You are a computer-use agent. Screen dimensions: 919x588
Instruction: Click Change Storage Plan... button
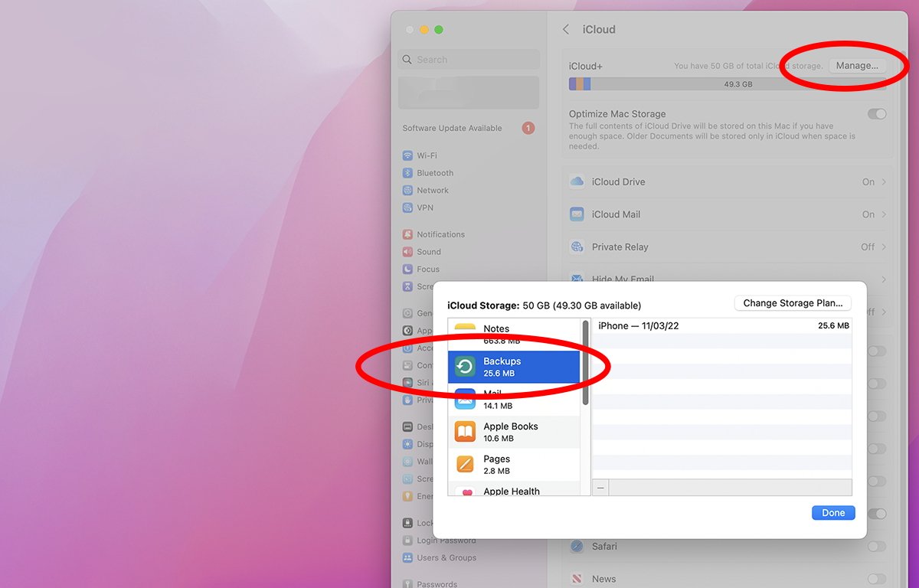pyautogui.click(x=793, y=303)
